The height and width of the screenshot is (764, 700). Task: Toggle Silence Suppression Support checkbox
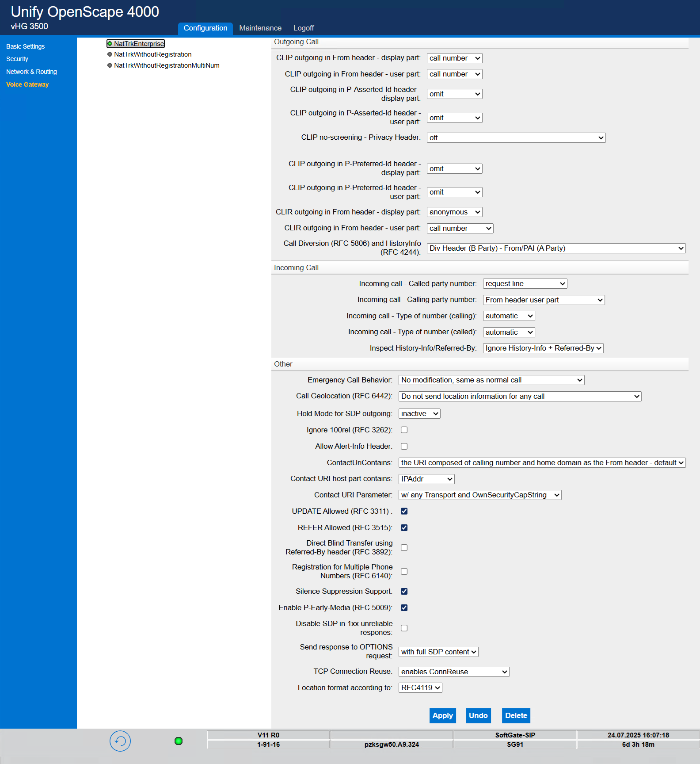(x=404, y=591)
